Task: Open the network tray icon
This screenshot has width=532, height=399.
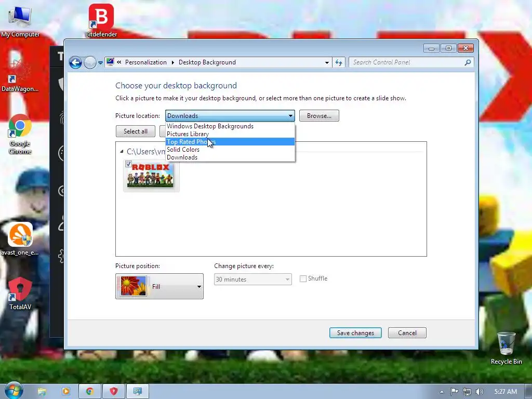Action: pyautogui.click(x=467, y=392)
